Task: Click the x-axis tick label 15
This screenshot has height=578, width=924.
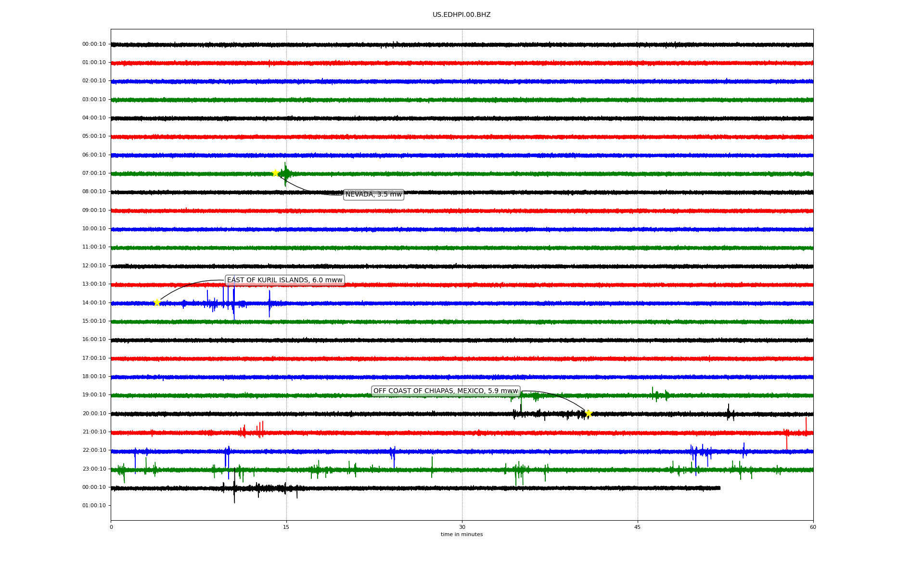Action: [286, 527]
